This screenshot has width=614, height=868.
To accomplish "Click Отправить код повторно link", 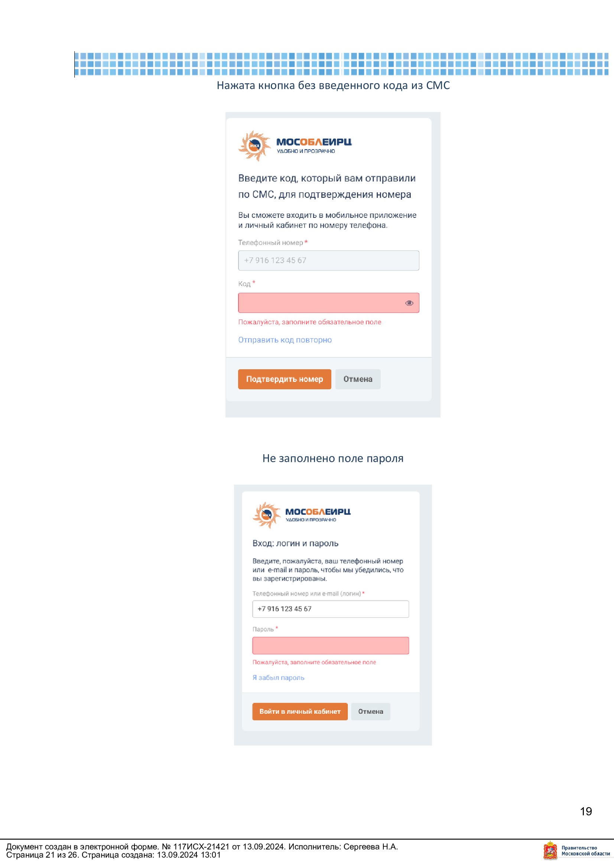I will 285,340.
